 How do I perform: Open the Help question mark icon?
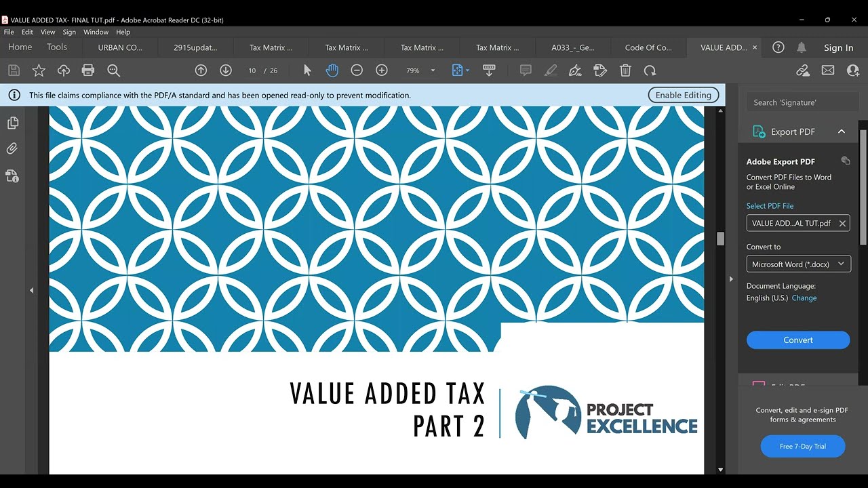point(778,47)
